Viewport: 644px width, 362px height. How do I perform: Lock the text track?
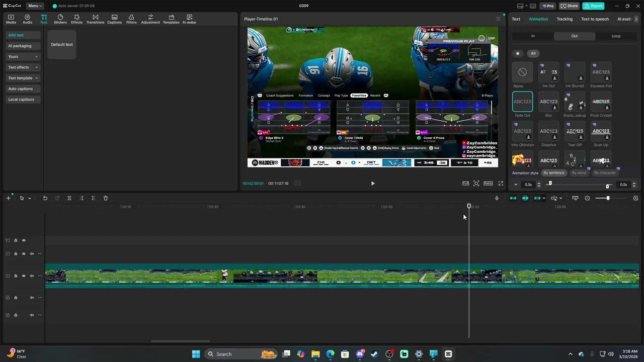16,240
